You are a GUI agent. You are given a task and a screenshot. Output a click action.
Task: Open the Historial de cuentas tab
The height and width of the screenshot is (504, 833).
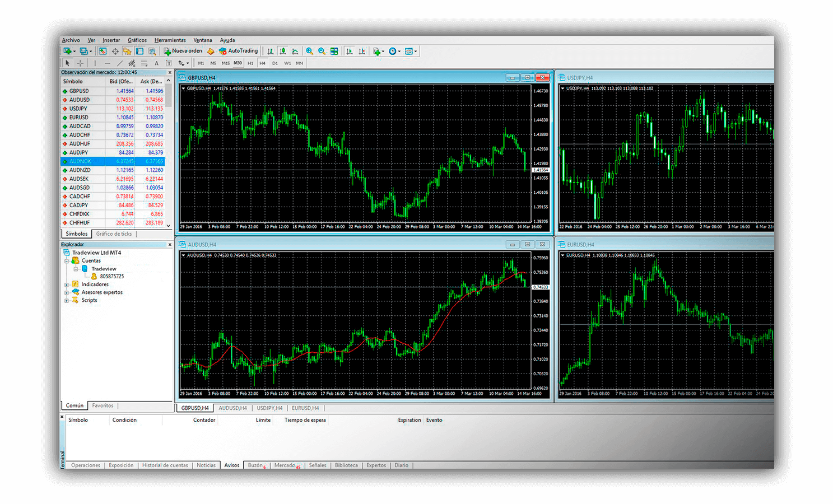click(x=165, y=465)
